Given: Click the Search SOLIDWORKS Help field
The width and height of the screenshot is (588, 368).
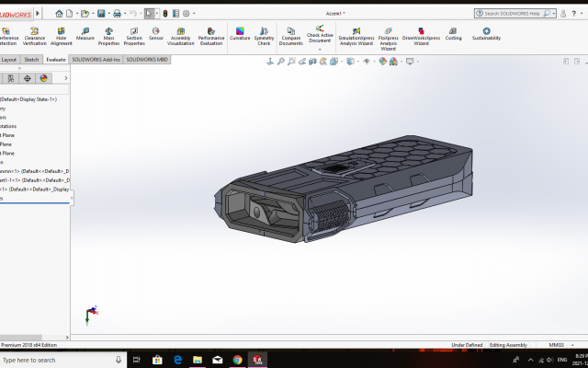Looking at the screenshot, I should [x=513, y=14].
